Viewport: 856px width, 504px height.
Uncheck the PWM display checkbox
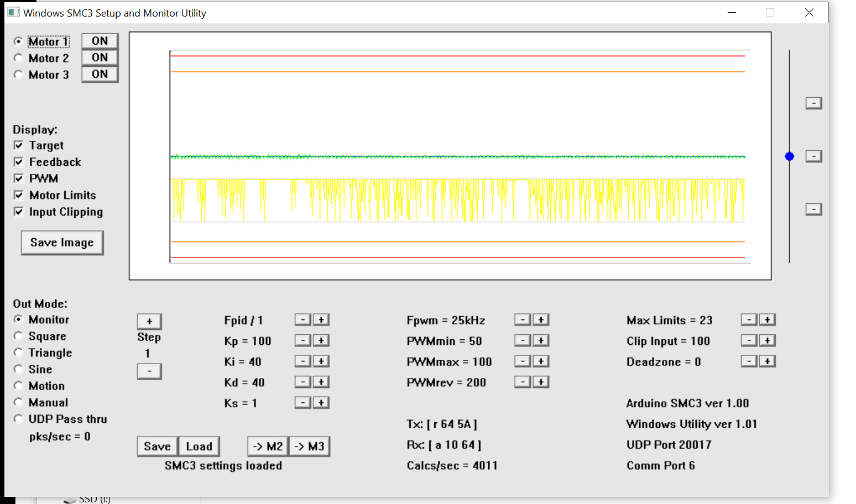pyautogui.click(x=19, y=179)
